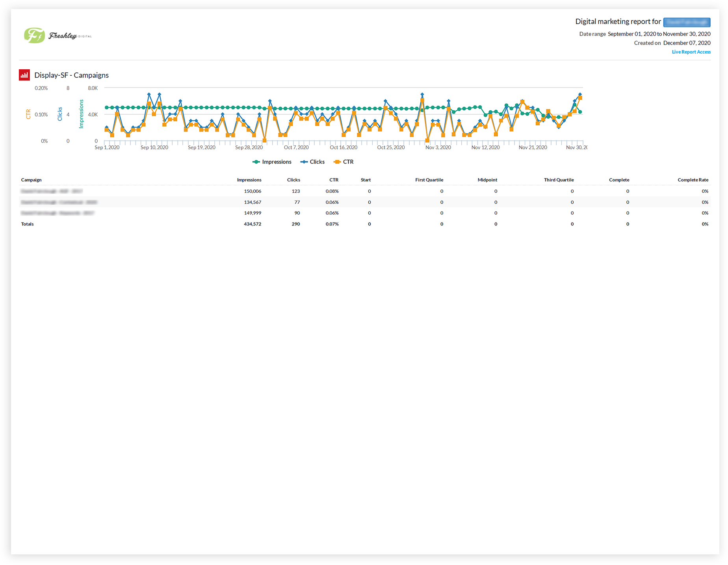
Task: Click the Clicks column header
Action: (x=293, y=180)
